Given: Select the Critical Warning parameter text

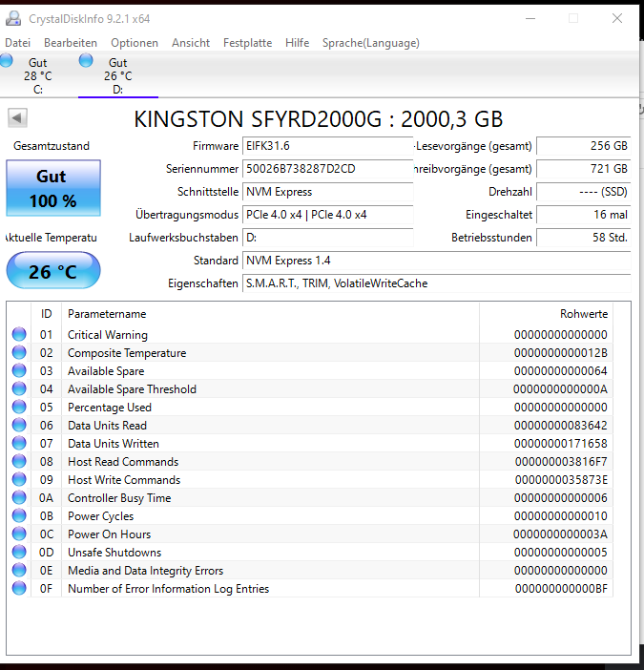Looking at the screenshot, I should [108, 335].
